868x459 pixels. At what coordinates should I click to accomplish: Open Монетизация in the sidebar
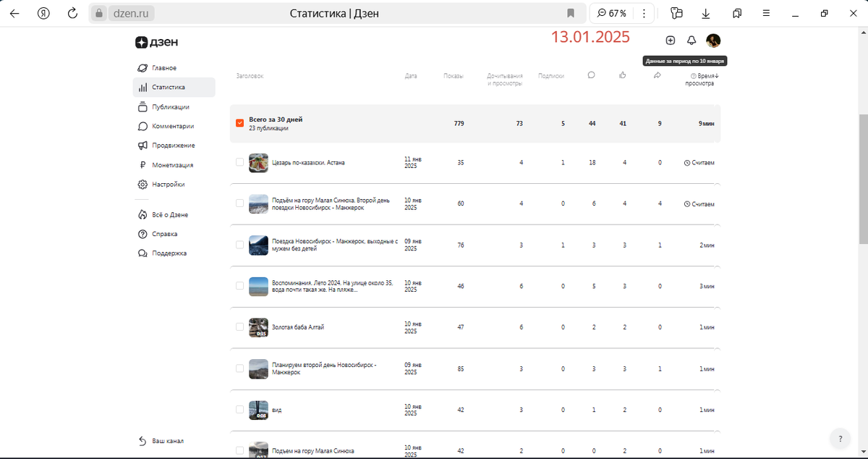(174, 165)
